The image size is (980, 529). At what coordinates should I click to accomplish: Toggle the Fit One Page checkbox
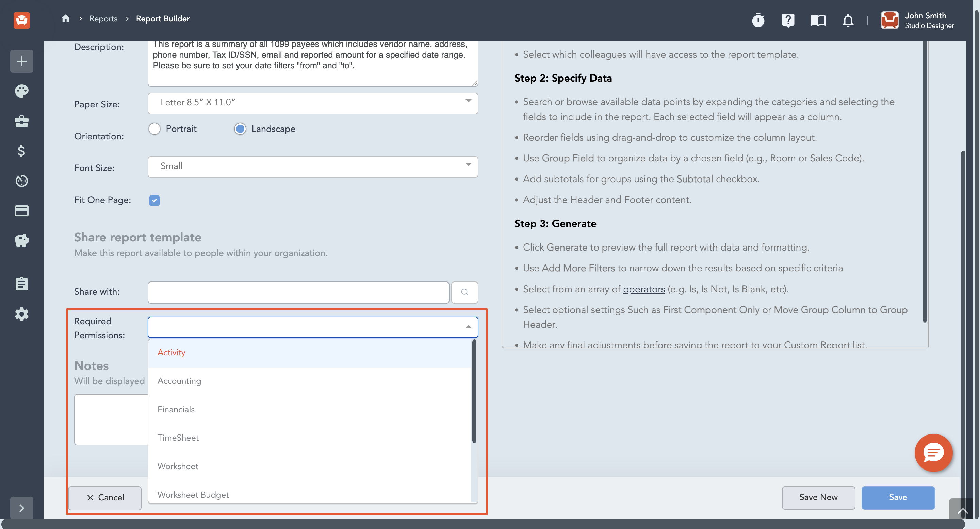pos(154,200)
